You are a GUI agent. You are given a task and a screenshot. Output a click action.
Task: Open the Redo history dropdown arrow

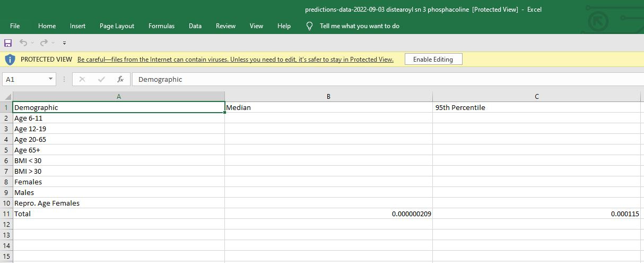tap(53, 43)
